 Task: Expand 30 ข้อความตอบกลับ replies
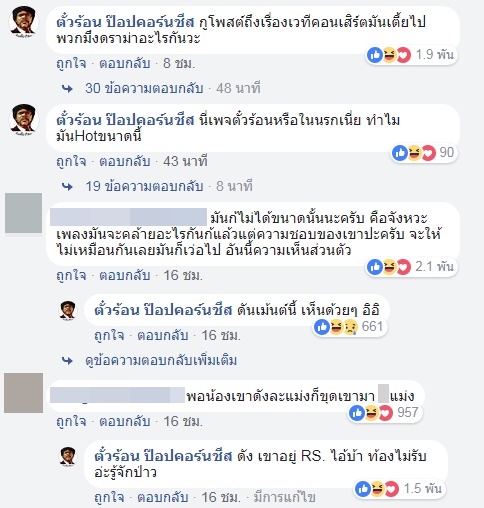[144, 88]
